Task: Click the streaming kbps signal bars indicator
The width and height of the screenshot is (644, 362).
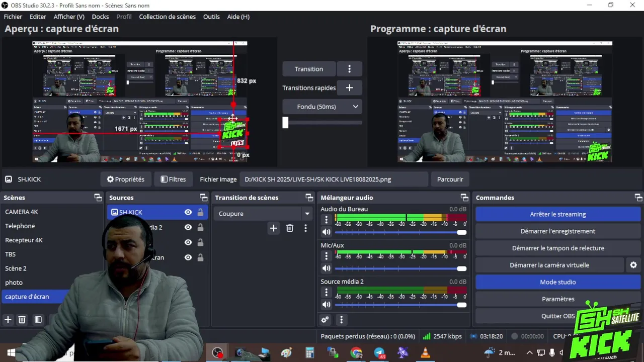Action: [x=427, y=336]
